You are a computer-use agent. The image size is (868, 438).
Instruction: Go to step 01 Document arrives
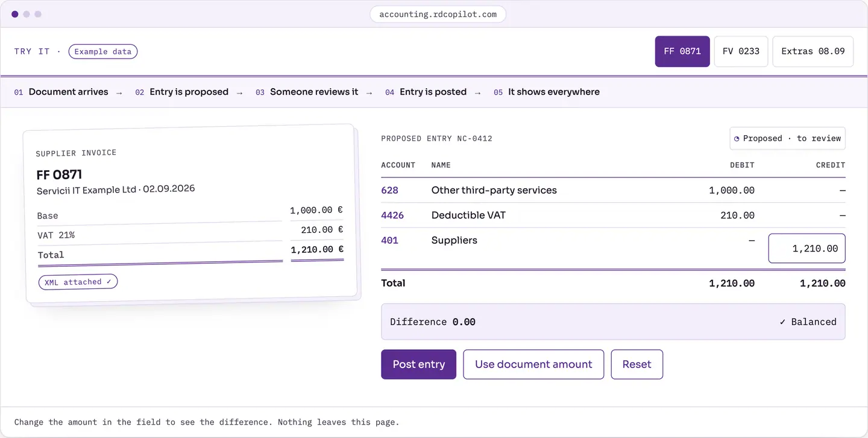click(x=61, y=92)
